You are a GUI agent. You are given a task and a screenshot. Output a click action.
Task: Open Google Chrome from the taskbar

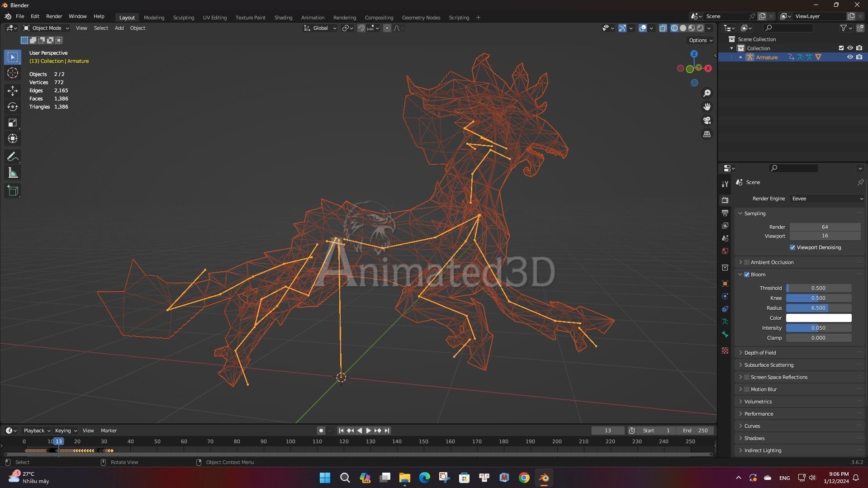[x=524, y=478]
